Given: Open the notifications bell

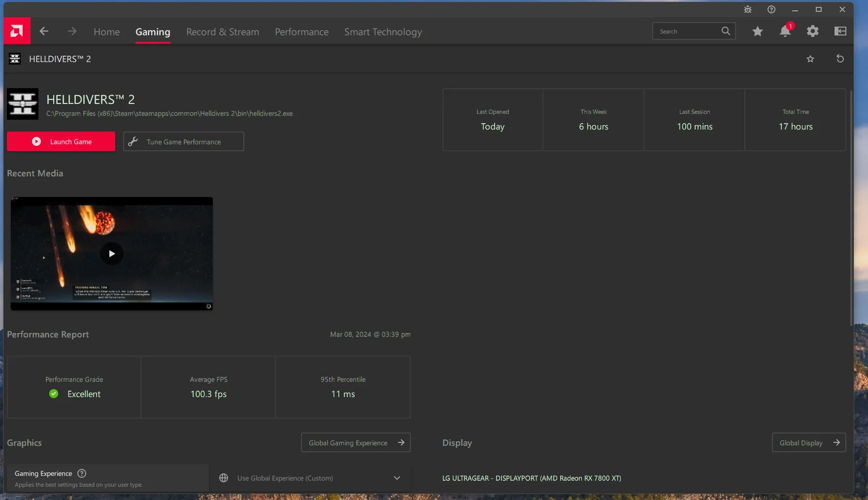Looking at the screenshot, I should pyautogui.click(x=785, y=31).
